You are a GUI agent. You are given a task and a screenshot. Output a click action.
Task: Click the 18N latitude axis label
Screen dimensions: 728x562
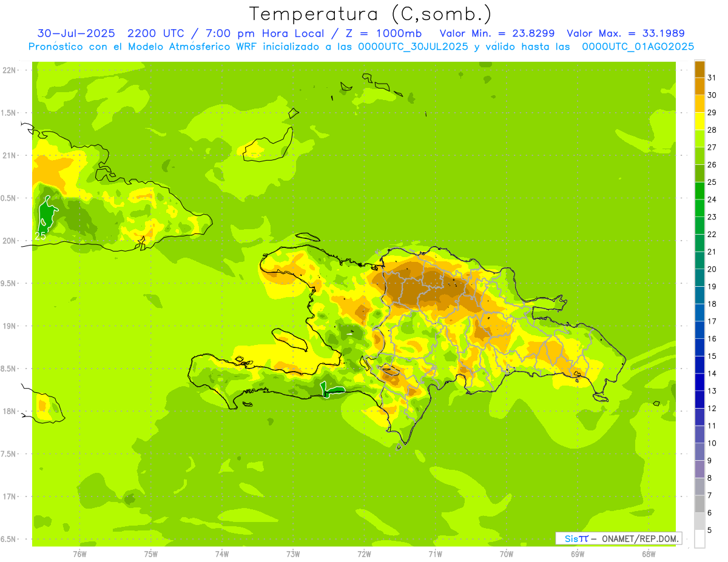(x=8, y=411)
